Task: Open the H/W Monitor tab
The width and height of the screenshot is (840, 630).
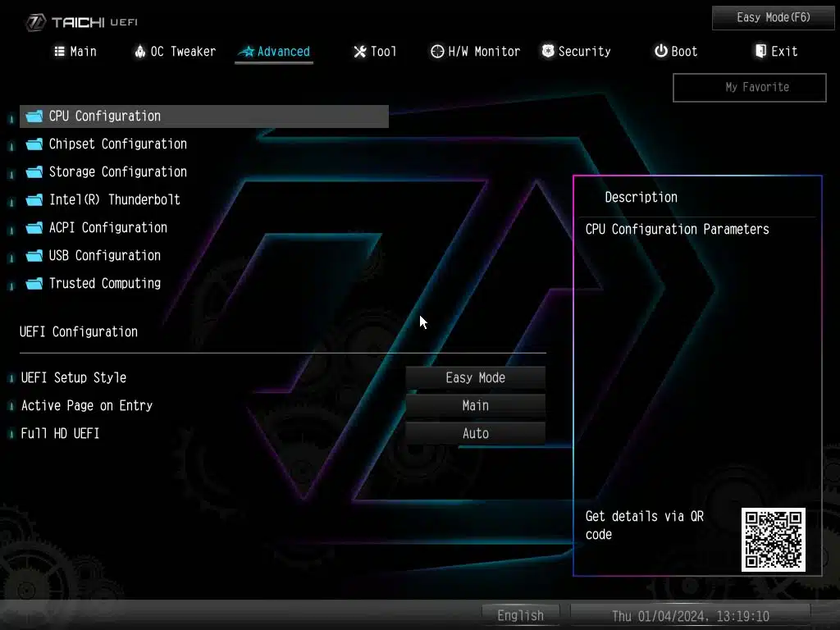Action: [x=475, y=51]
